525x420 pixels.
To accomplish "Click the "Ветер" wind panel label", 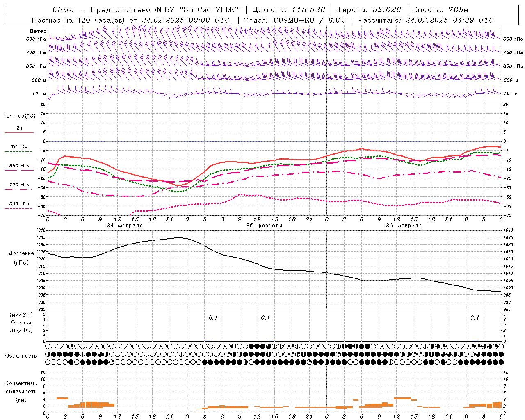I will tap(38, 31).
